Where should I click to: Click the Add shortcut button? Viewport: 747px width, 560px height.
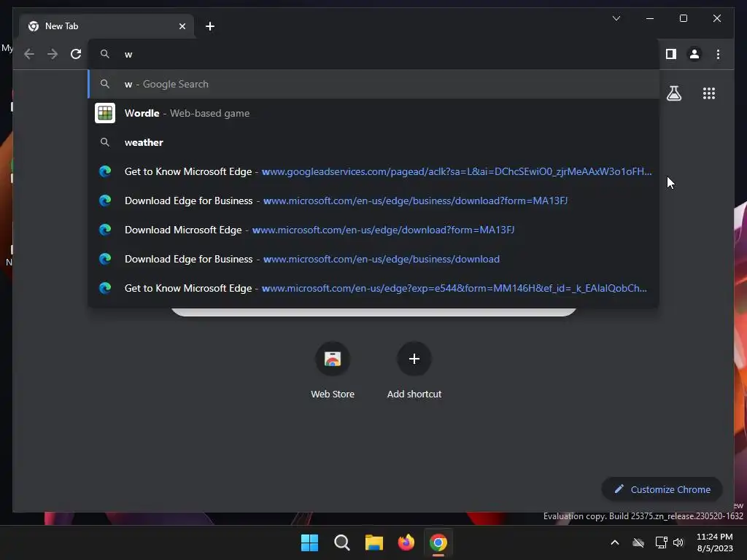point(414,370)
